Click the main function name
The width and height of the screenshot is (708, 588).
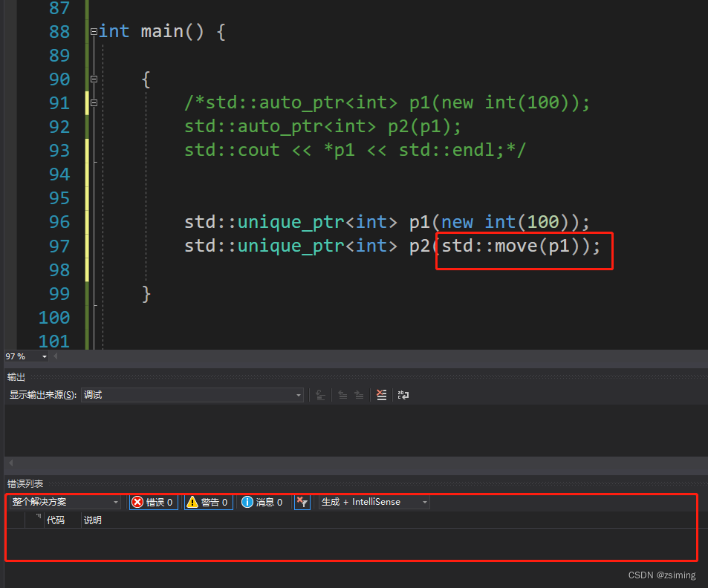point(162,32)
